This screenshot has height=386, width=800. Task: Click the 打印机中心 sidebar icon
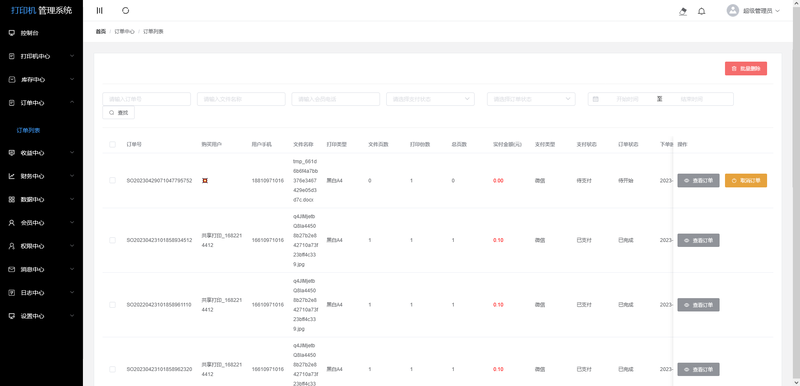pos(12,56)
